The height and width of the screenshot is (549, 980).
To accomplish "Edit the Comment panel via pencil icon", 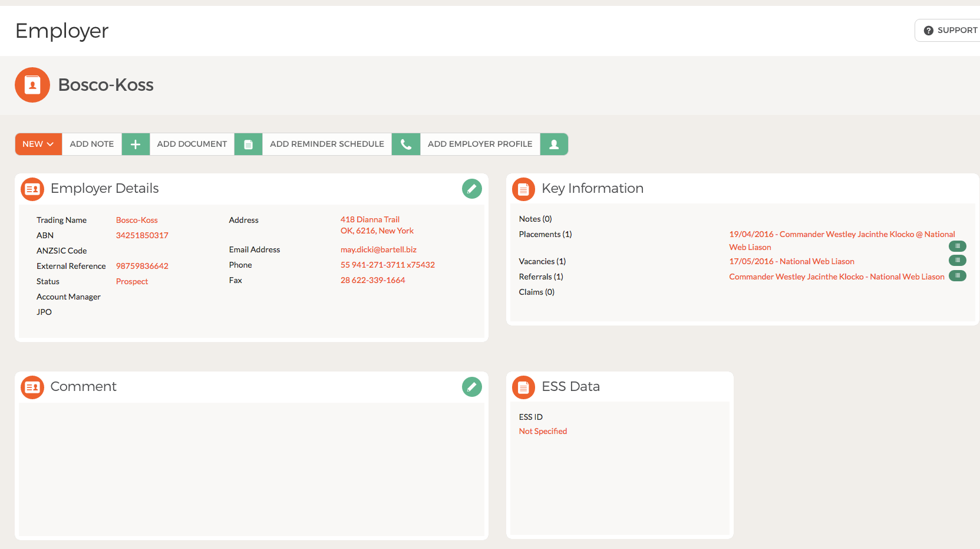I will 471,387.
